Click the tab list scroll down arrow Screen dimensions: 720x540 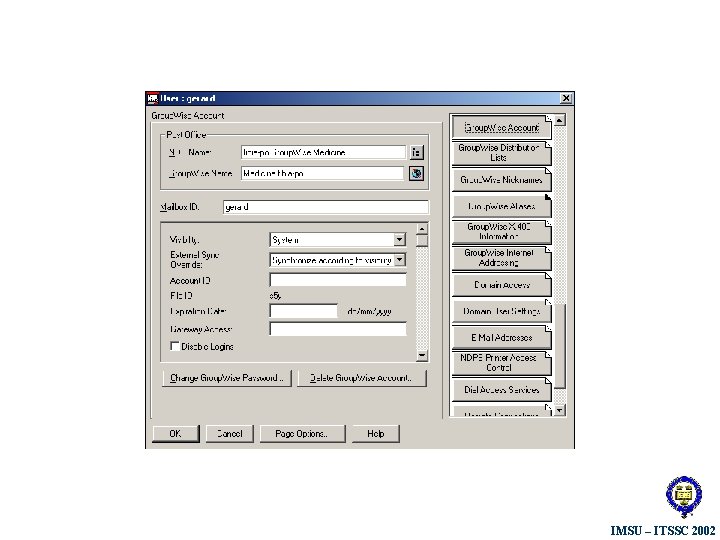(x=559, y=410)
